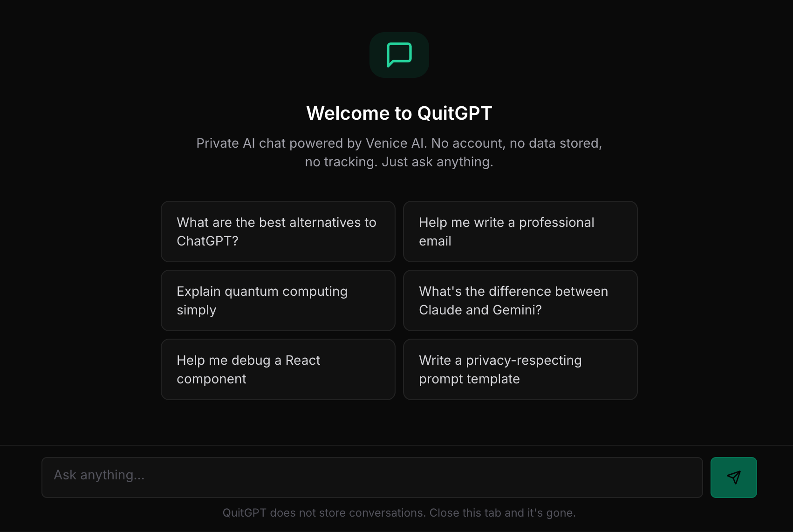The width and height of the screenshot is (793, 532).
Task: Open the quantum computing explanation prompt
Action: click(278, 300)
